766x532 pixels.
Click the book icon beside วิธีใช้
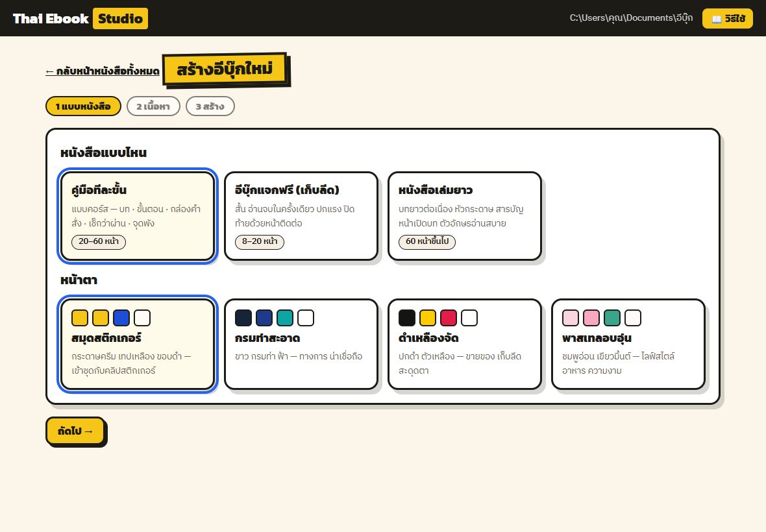716,19
